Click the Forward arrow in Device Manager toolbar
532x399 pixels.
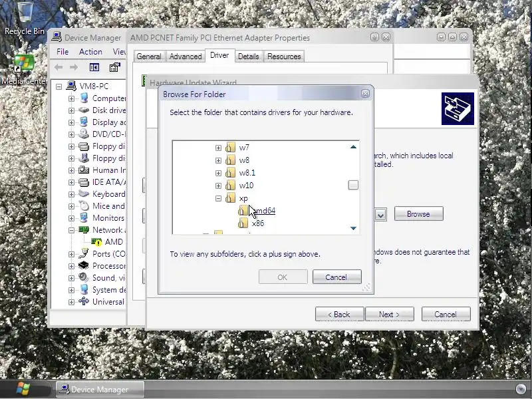74,67
